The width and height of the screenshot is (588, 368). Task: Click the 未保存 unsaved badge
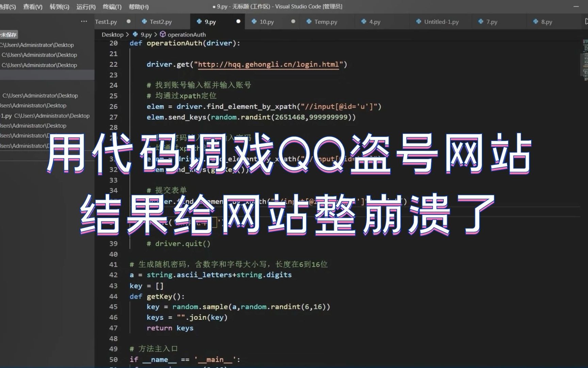point(9,34)
